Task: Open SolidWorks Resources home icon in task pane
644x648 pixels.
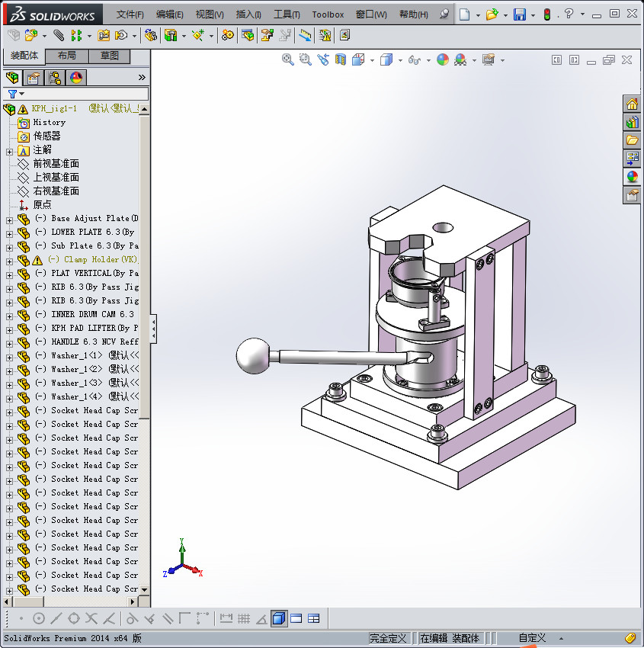Action: coord(632,104)
